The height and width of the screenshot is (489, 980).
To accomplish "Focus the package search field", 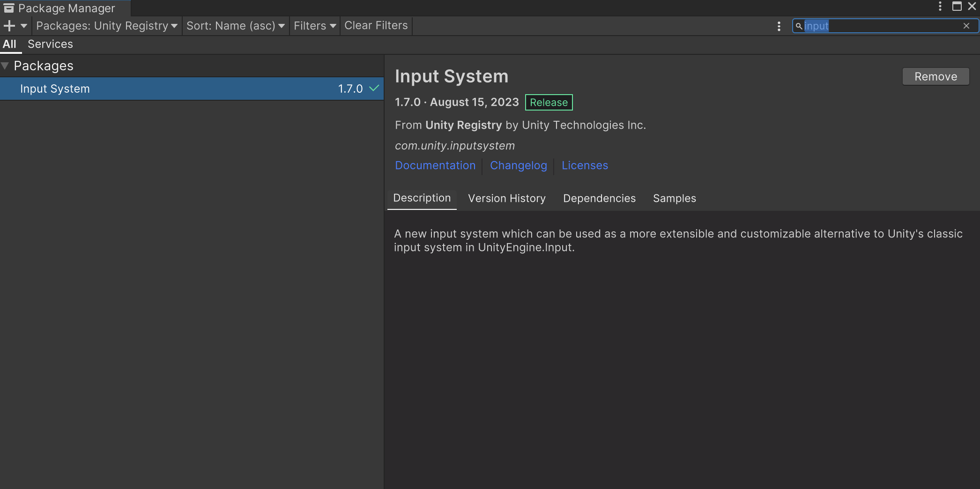I will pyautogui.click(x=884, y=26).
